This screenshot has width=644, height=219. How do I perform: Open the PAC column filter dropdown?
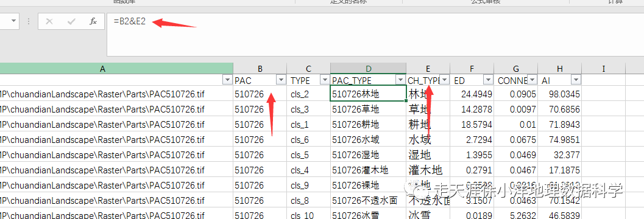point(281,80)
